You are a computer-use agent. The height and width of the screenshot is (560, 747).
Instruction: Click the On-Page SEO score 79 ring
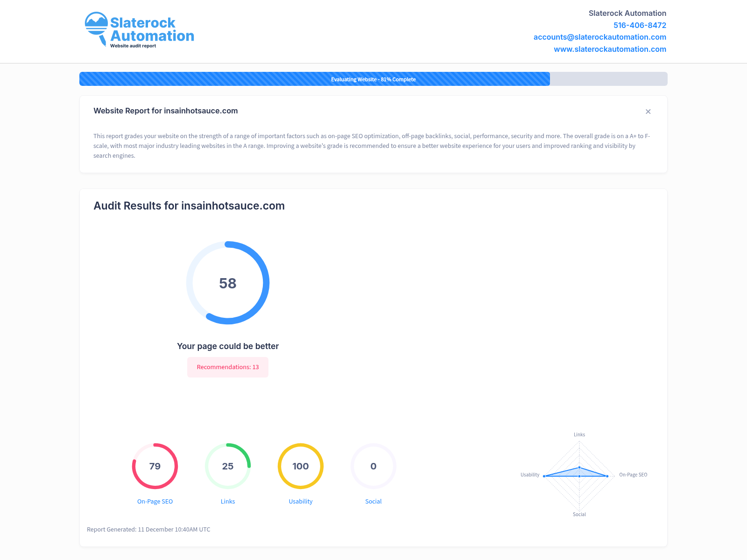pyautogui.click(x=155, y=466)
